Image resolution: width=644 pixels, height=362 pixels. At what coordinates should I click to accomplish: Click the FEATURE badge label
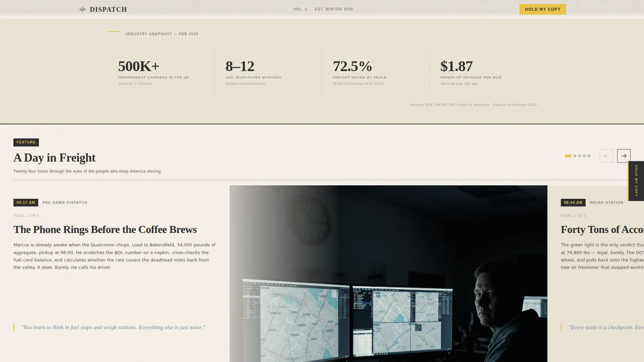(26, 142)
